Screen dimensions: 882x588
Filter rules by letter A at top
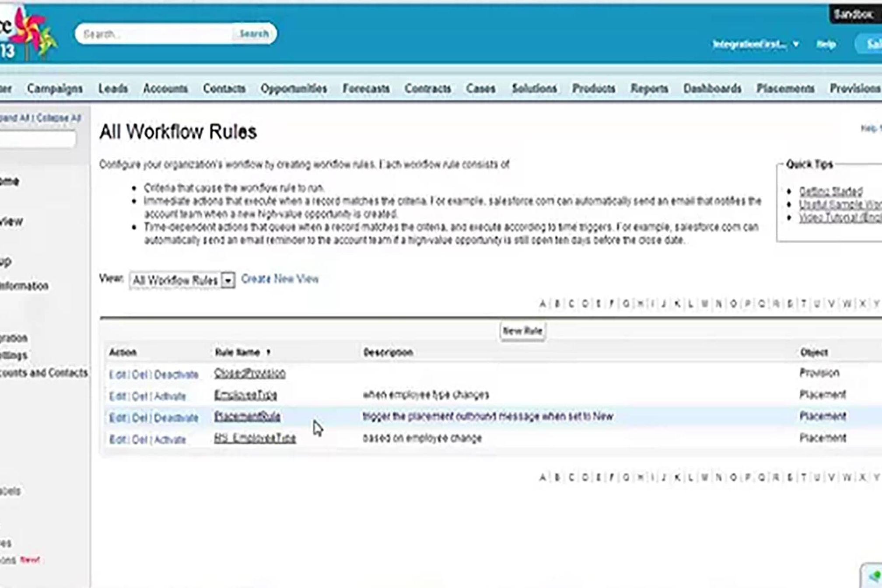[x=542, y=304]
